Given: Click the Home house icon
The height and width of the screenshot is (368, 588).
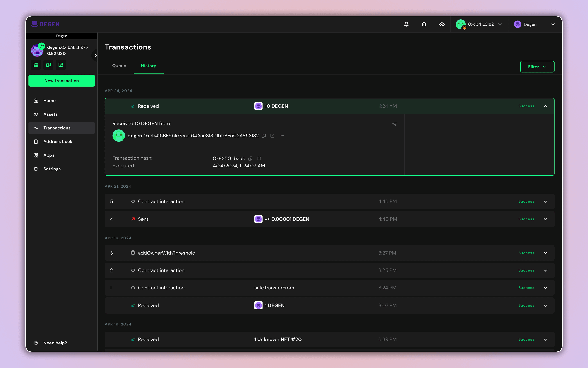Looking at the screenshot, I should pyautogui.click(x=36, y=100).
